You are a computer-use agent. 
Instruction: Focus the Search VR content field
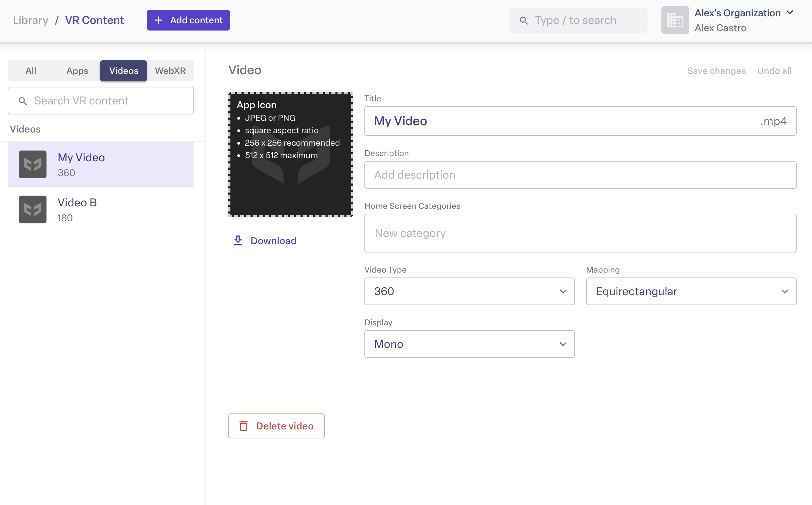101,101
